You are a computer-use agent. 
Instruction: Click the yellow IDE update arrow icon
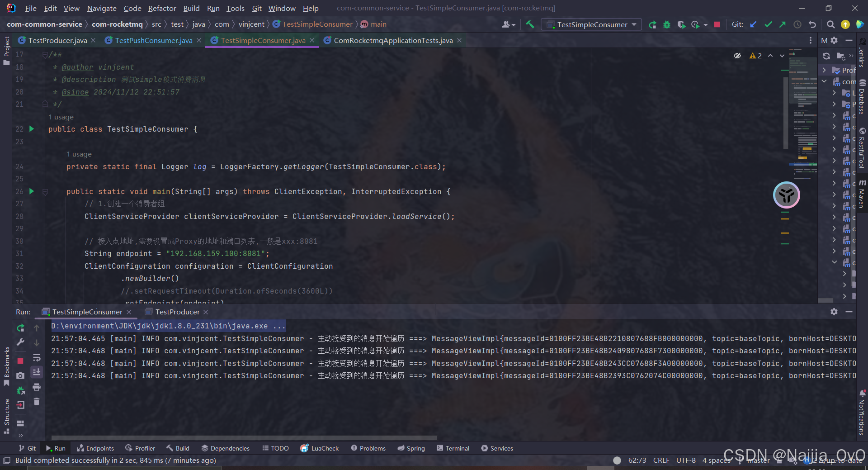[845, 24]
